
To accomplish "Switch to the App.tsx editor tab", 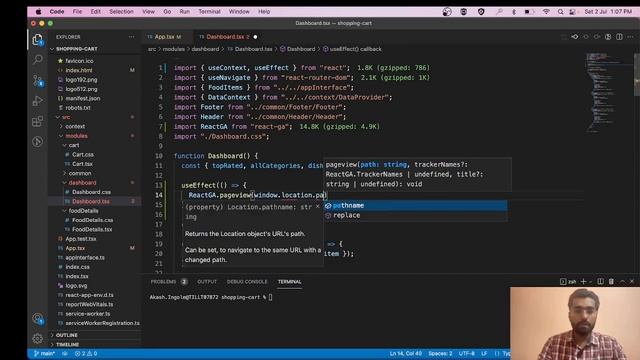I will 167,37.
